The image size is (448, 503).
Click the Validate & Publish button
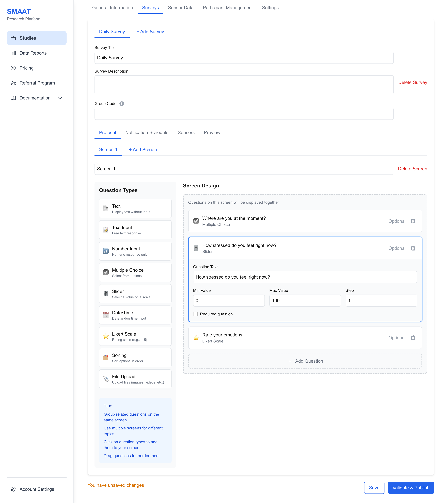tap(411, 488)
